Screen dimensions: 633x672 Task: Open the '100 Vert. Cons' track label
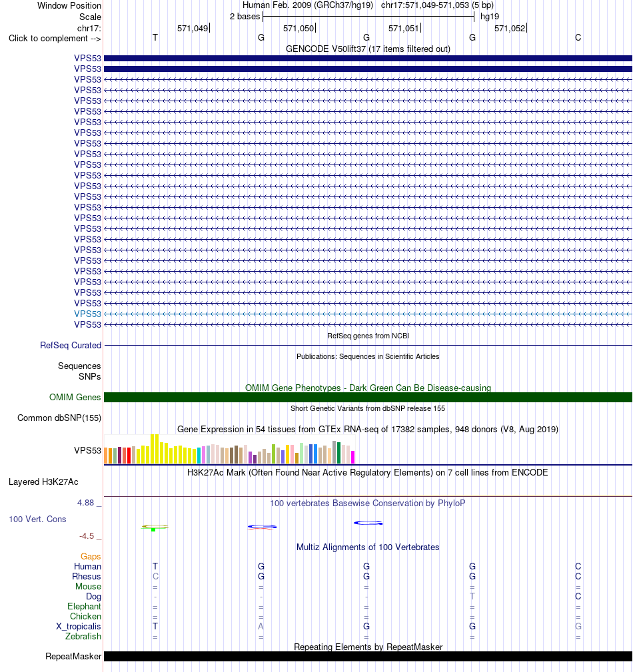pos(37,519)
